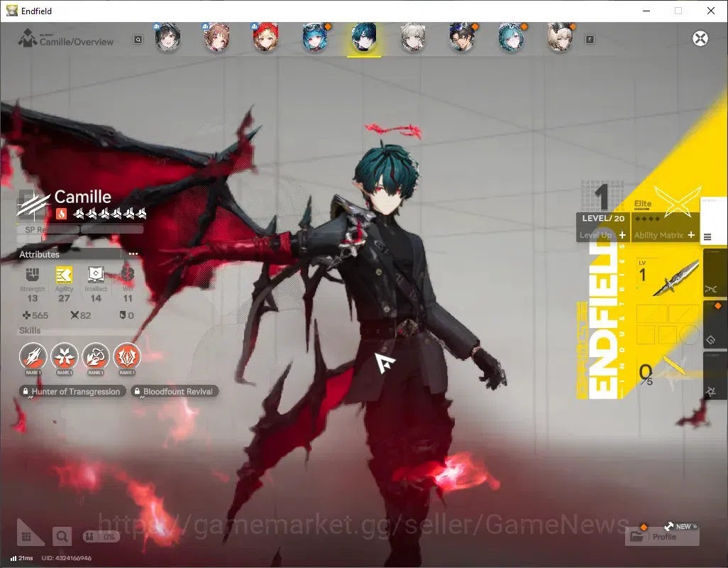Image resolution: width=728 pixels, height=568 pixels.
Task: Click the attack value 82
Action: point(81,315)
